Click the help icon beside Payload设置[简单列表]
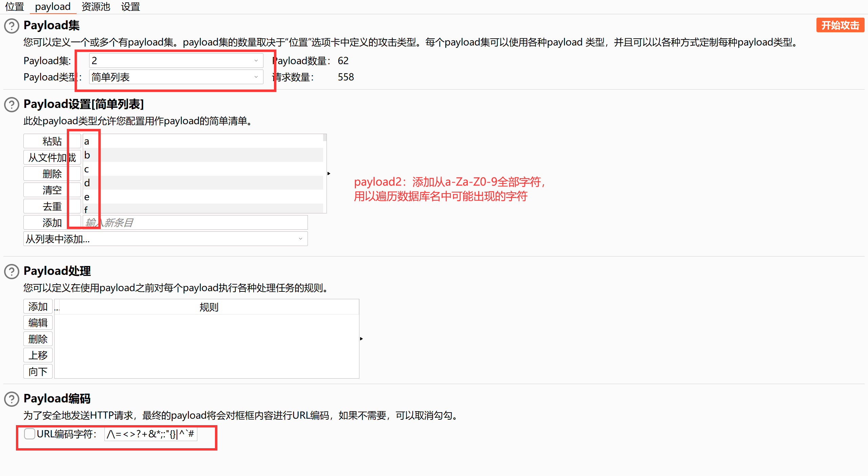Screen dimensions: 868x476 coord(11,105)
